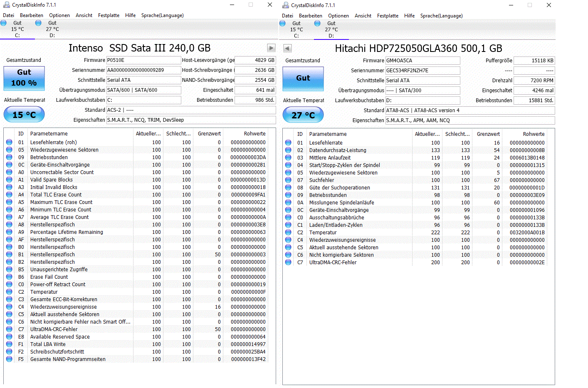Select C: disk status icon in left window
This screenshot has height=388, width=588.
click(4, 23)
